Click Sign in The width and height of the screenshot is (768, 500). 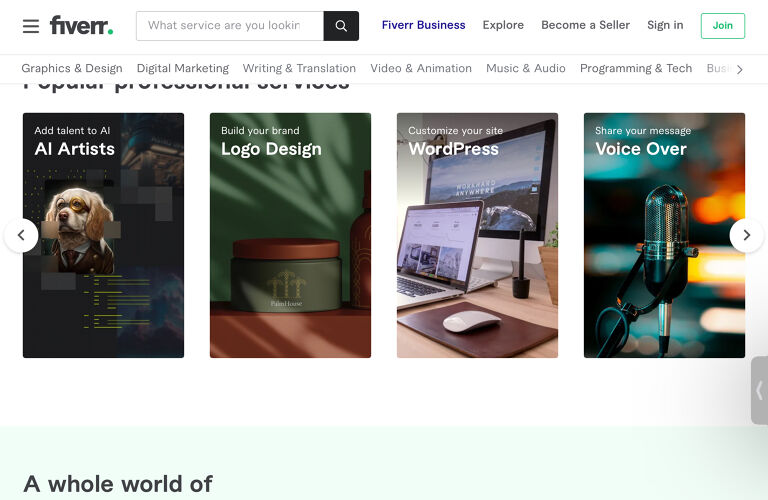(665, 25)
